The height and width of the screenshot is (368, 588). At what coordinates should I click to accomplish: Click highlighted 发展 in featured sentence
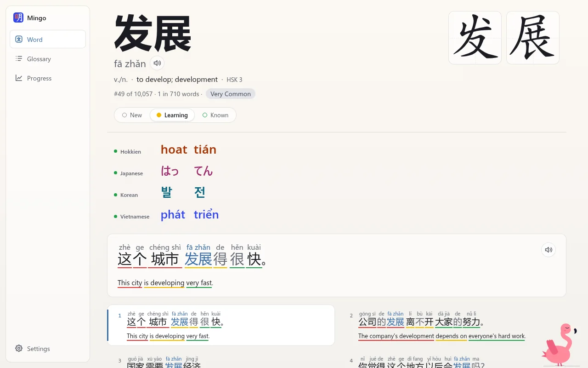click(x=198, y=259)
